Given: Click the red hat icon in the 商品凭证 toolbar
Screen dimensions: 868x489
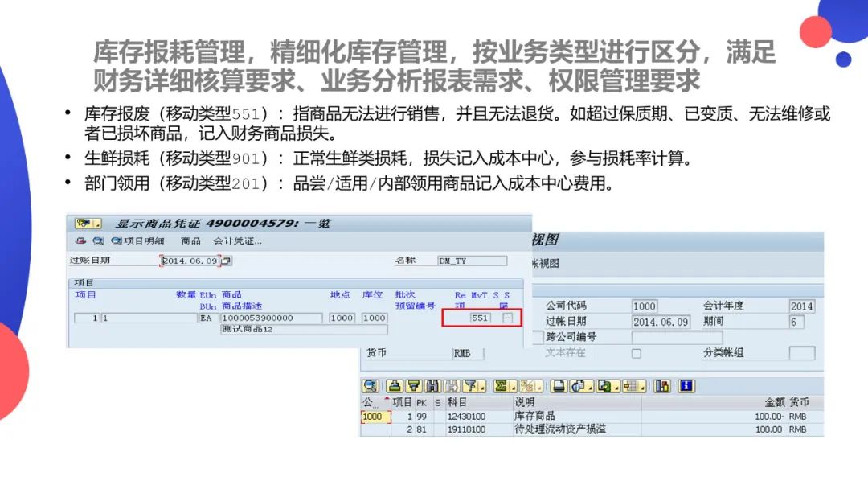Looking at the screenshot, I should 81,241.
